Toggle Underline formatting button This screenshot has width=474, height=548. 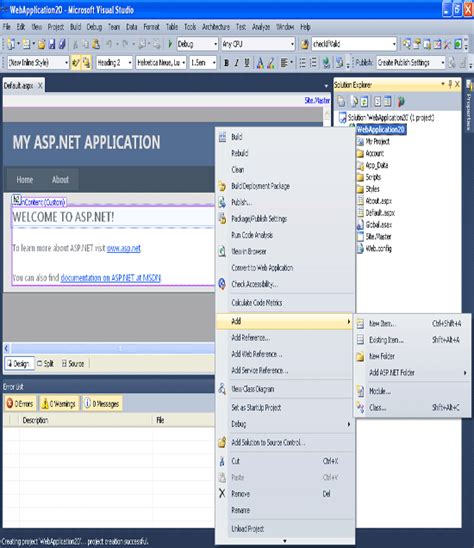coord(247,63)
